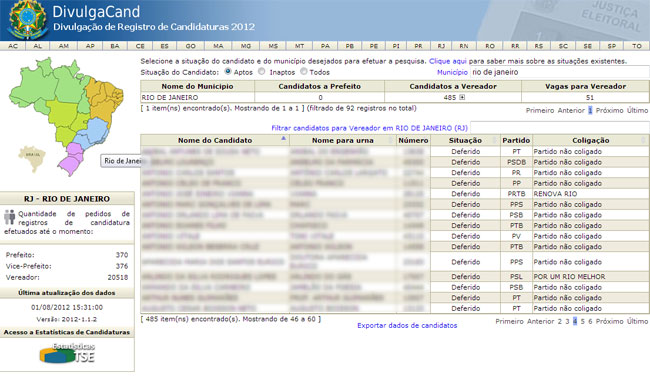The image size is (650, 383).
Task: Click the PV party cell
Action: [516, 236]
